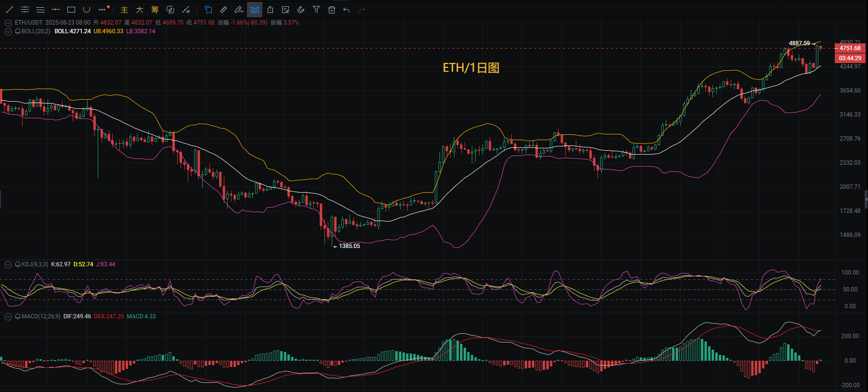Collapse the KDJ(9,3,3) indicator panel
The height and width of the screenshot is (392, 868).
click(x=8, y=264)
